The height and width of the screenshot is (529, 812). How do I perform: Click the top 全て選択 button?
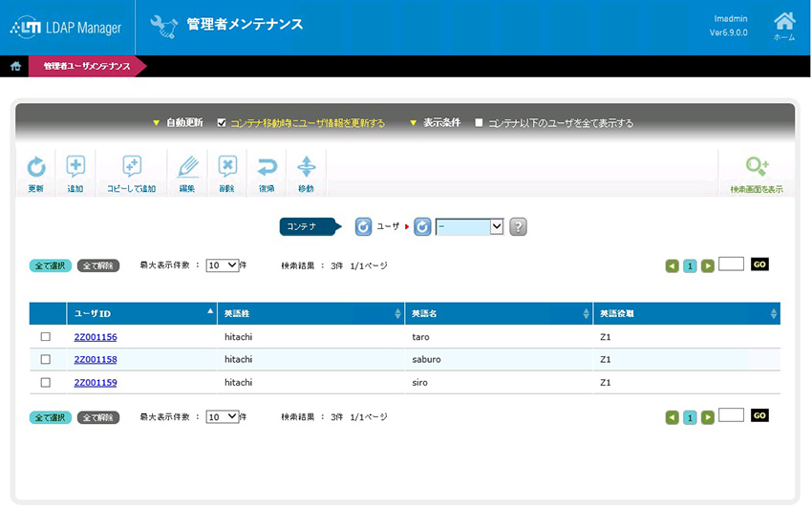(x=50, y=265)
